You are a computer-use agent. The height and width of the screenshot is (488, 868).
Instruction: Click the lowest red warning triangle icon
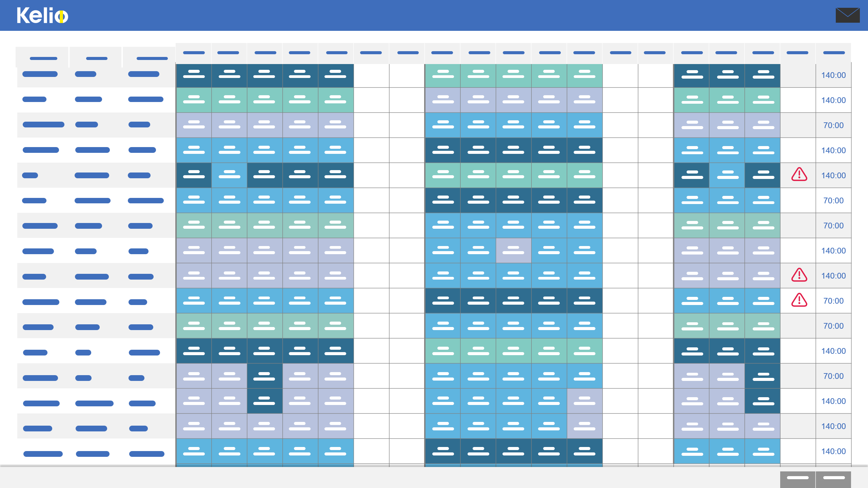tap(799, 300)
